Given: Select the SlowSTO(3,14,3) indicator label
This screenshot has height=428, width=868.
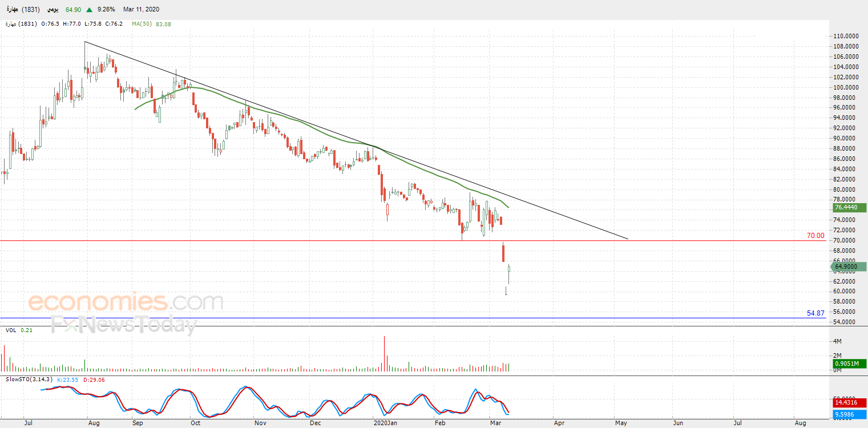Looking at the screenshot, I should 29,379.
